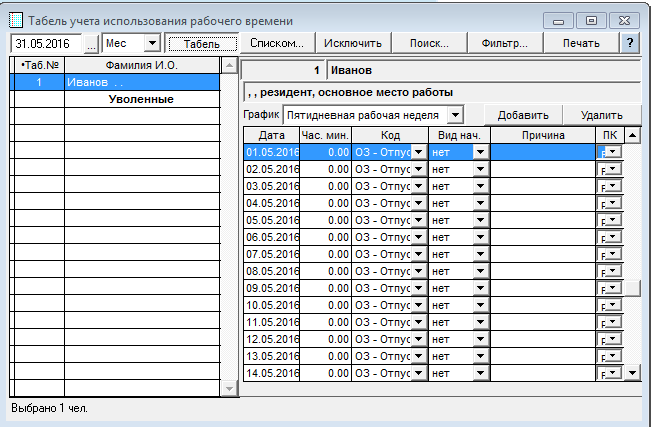651x427 pixels.
Task: Click the Печать print button
Action: (581, 43)
